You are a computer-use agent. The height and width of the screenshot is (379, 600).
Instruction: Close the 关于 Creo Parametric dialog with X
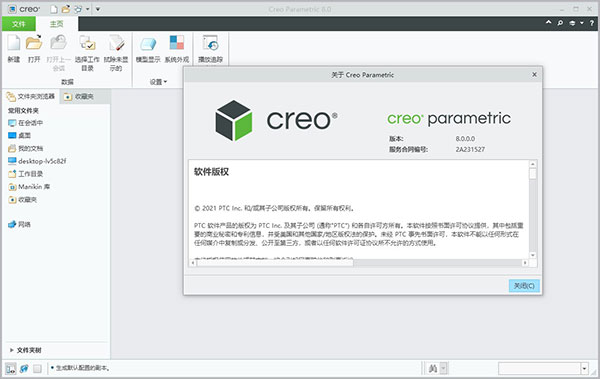pos(535,74)
